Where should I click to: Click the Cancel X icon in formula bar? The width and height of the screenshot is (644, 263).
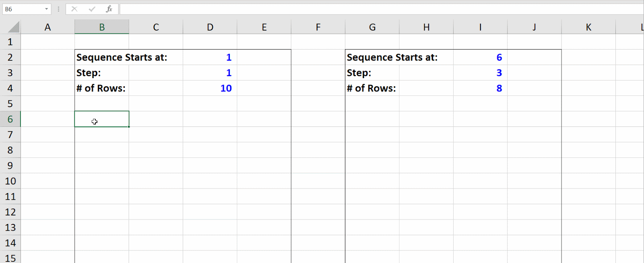pos(74,9)
